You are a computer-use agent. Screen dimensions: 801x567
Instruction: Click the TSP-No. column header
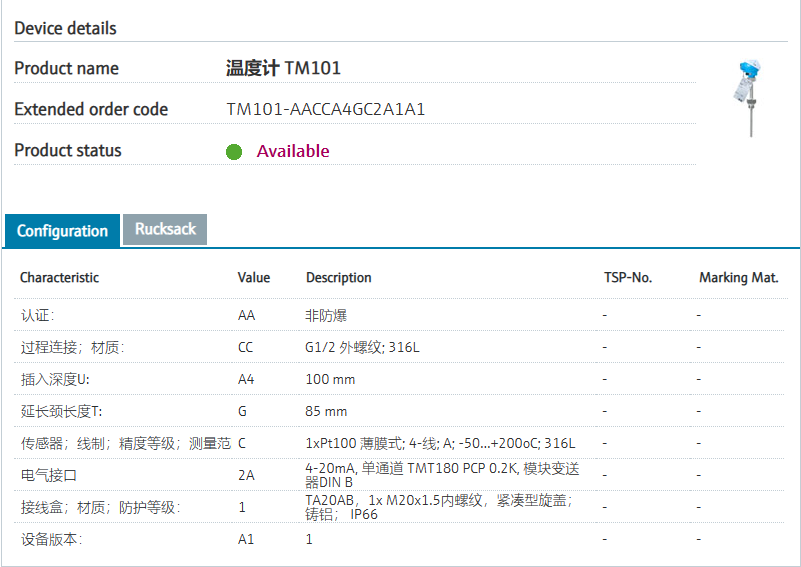[x=628, y=277]
